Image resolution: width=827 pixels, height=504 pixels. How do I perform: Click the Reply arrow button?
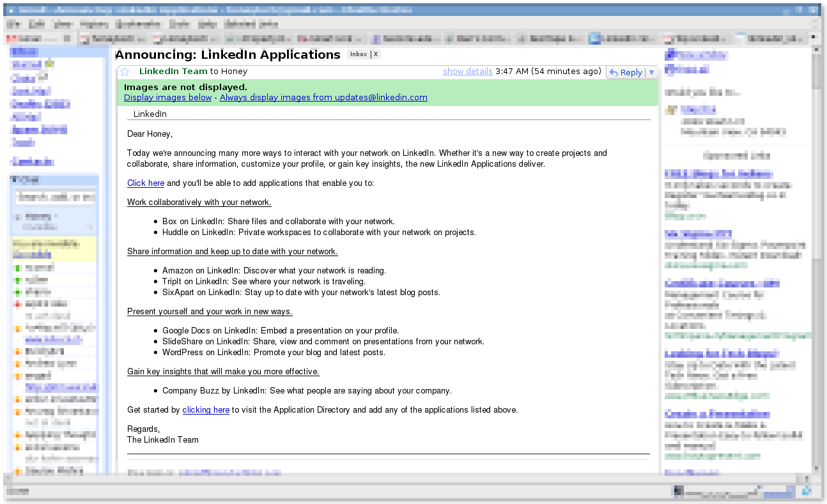pyautogui.click(x=625, y=72)
